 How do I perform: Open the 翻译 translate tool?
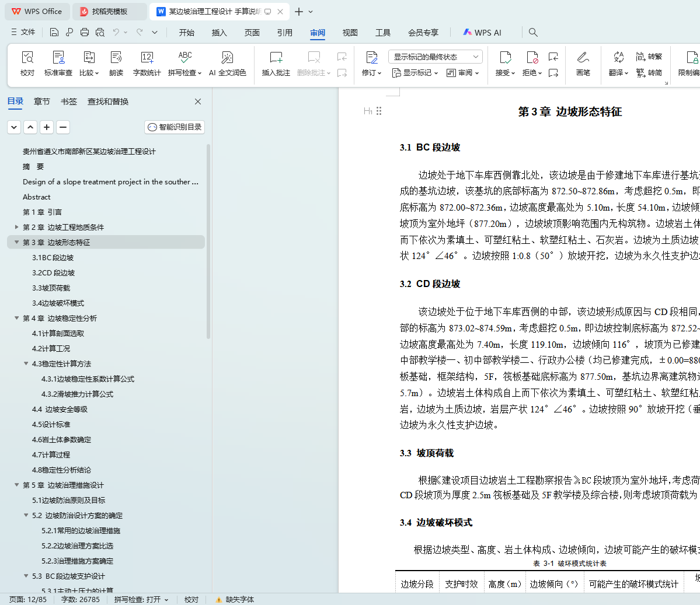[618, 64]
